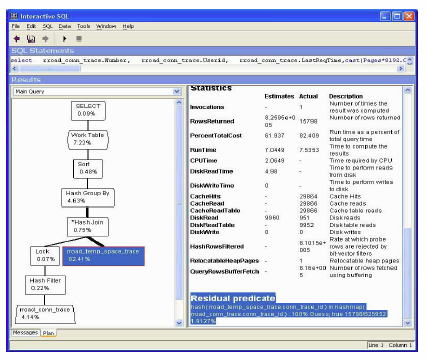Click inside the SQL statement text field

pyautogui.click(x=208, y=60)
